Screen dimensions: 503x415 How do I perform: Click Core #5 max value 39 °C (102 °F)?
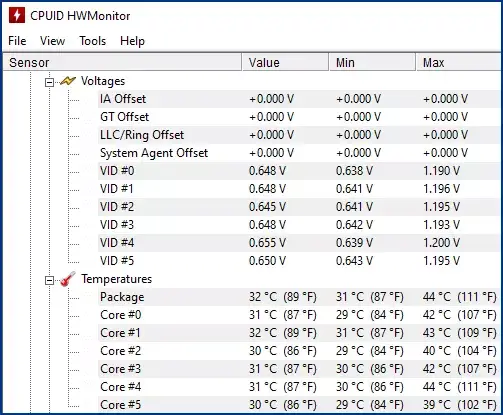[460, 405]
